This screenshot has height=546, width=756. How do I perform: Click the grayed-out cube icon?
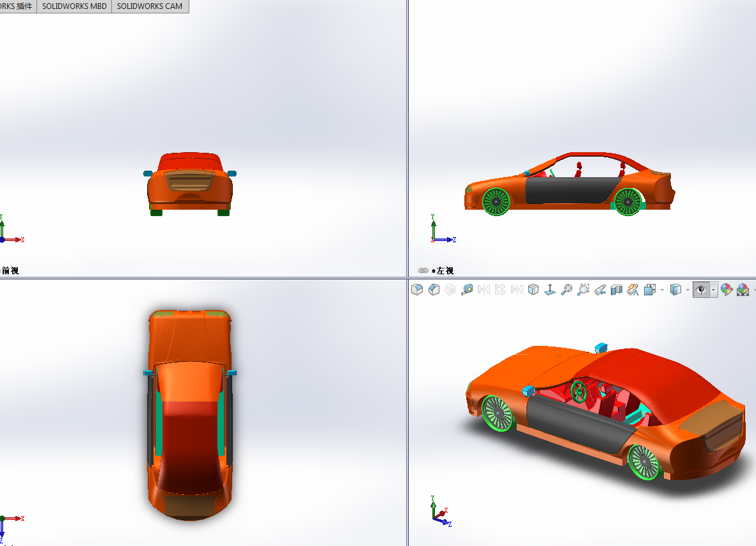pos(450,289)
